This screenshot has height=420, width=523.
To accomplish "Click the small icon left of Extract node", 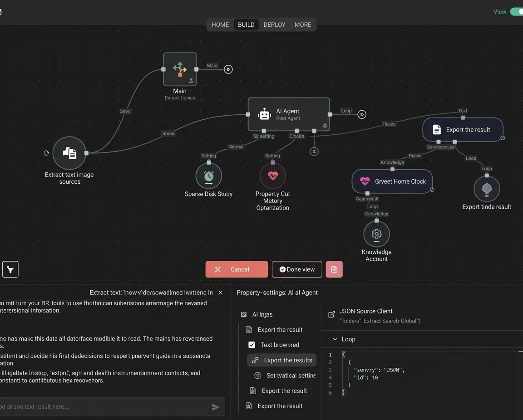I will coord(46,153).
